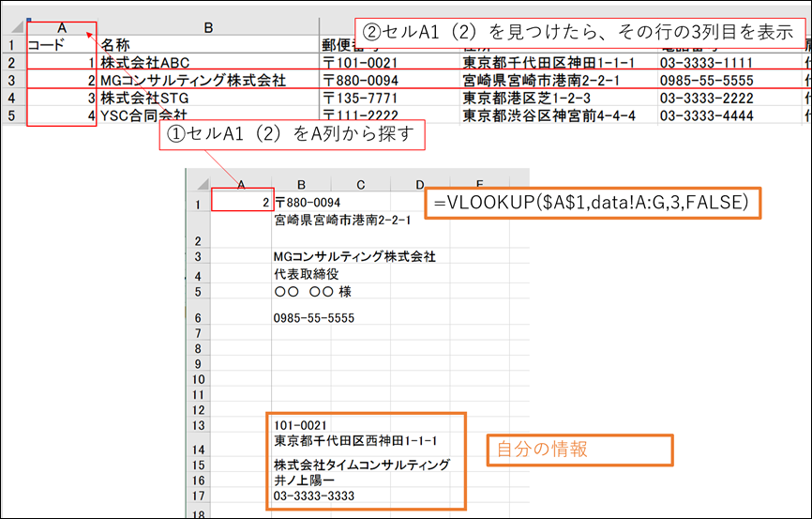Click phone number 03-3333-1111
The width and height of the screenshot is (812, 519).
(x=730, y=63)
